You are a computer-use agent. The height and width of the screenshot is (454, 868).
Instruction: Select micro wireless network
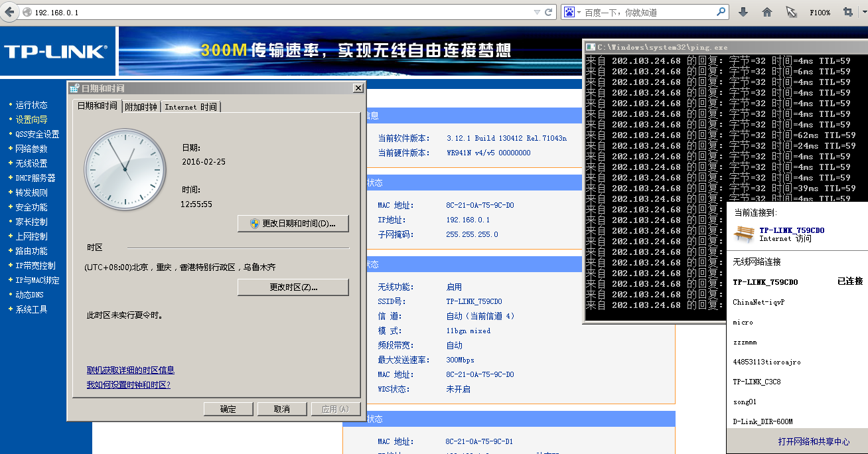coord(798,322)
